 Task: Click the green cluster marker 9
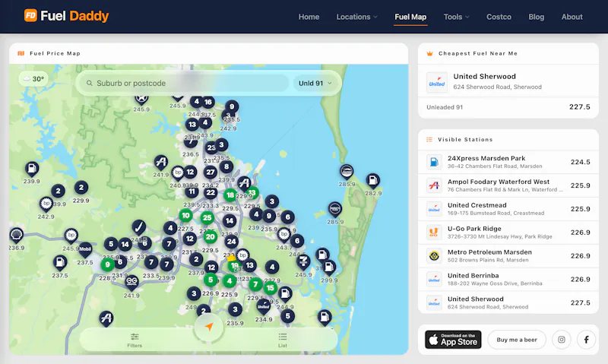[x=107, y=264]
